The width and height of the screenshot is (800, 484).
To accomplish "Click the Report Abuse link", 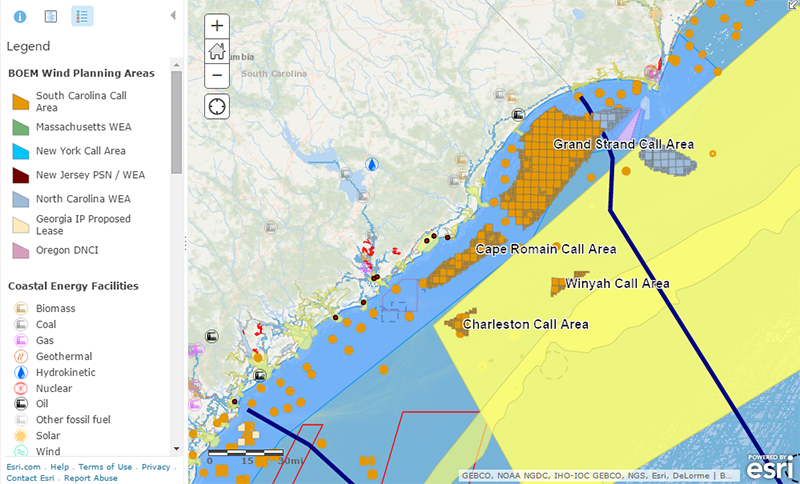I will point(91,478).
